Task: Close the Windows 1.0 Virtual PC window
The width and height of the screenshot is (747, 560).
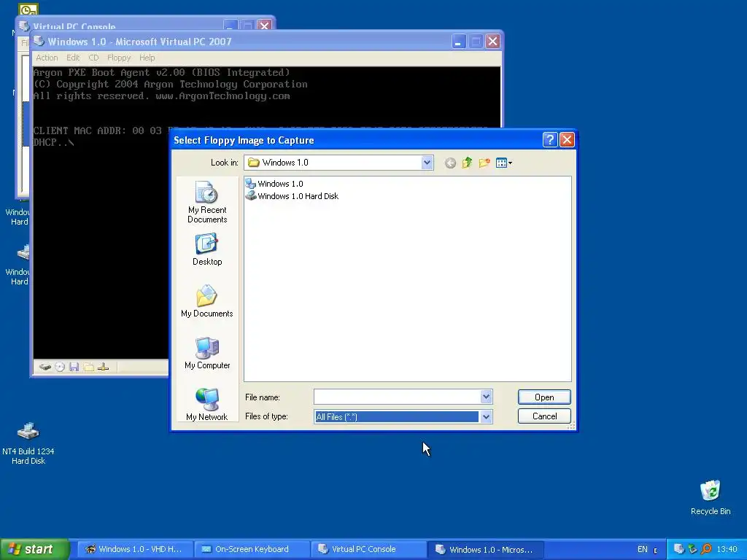Action: [x=492, y=42]
